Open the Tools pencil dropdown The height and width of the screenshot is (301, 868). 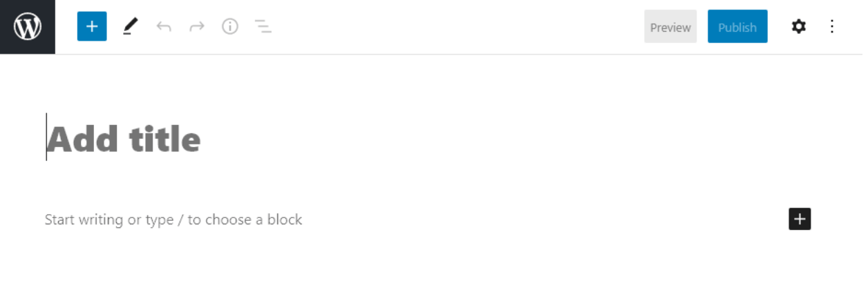(x=130, y=27)
